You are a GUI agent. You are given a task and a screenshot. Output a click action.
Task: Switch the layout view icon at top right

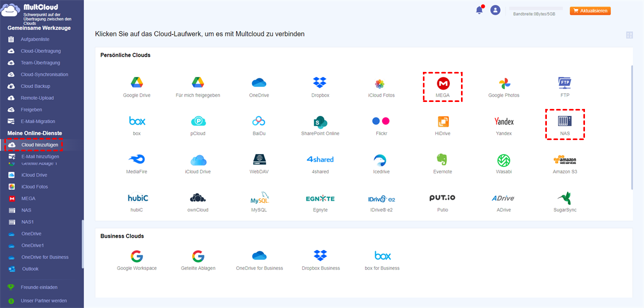click(630, 35)
